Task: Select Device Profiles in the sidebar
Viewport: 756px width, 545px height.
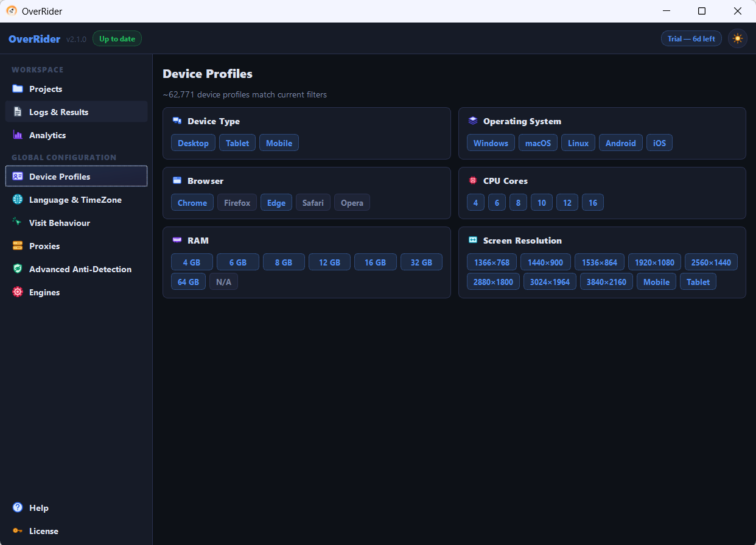Action: (x=76, y=177)
